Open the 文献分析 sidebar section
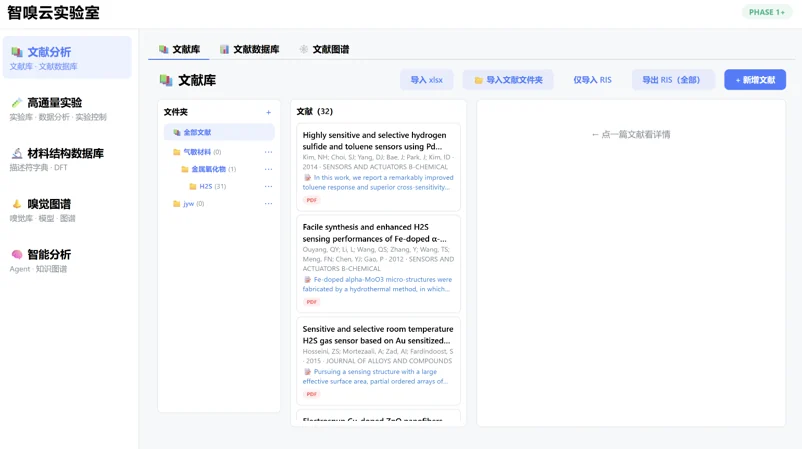This screenshot has height=449, width=802. [67, 58]
